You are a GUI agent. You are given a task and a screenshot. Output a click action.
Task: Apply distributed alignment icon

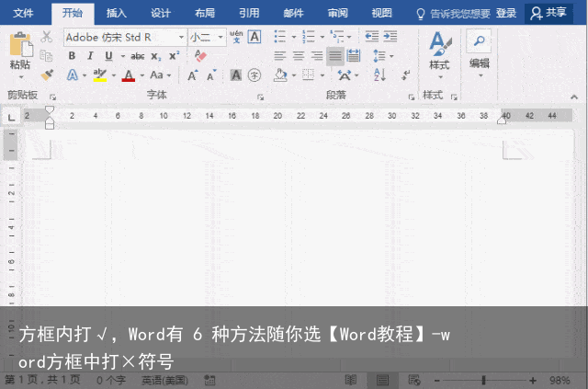(x=353, y=56)
